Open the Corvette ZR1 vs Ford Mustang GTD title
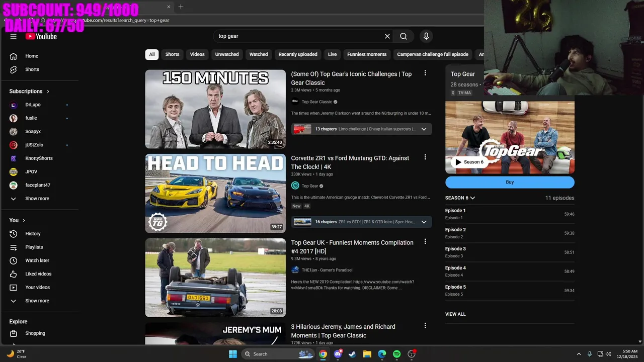644x362 pixels. pyautogui.click(x=350, y=162)
